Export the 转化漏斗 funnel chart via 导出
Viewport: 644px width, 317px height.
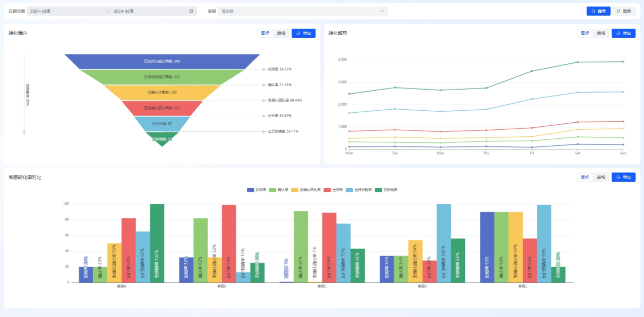[x=303, y=33]
